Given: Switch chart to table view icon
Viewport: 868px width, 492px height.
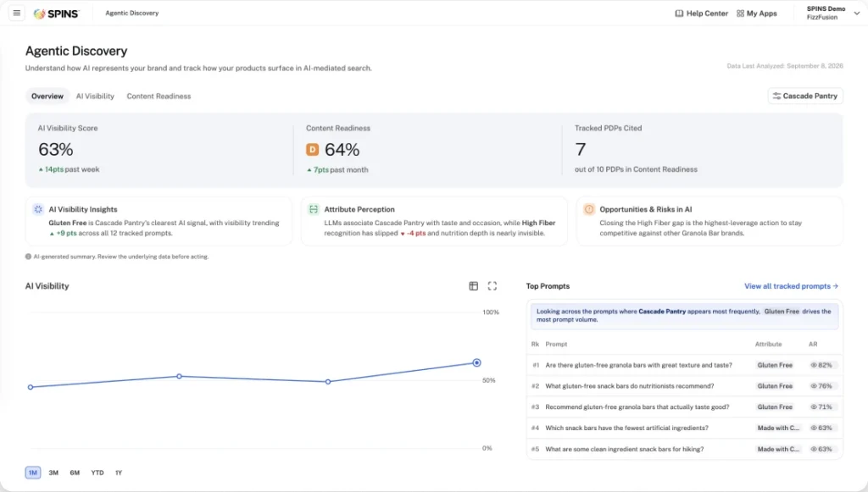Looking at the screenshot, I should click(473, 286).
